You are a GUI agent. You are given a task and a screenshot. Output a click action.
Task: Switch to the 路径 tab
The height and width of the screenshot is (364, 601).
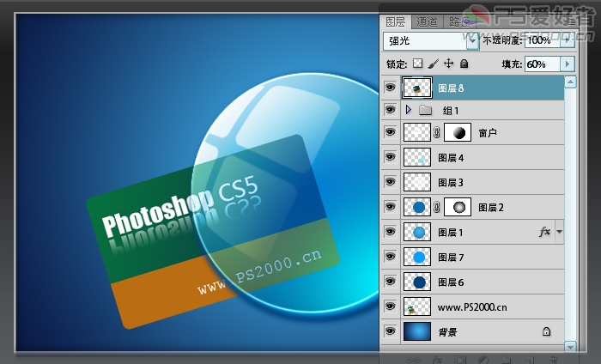click(459, 22)
